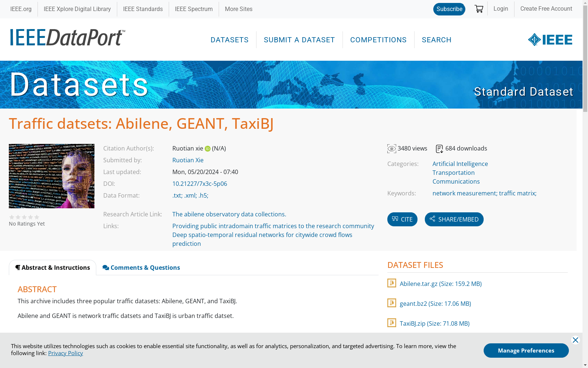Click the scrollbar up arrow

coord(585,3)
